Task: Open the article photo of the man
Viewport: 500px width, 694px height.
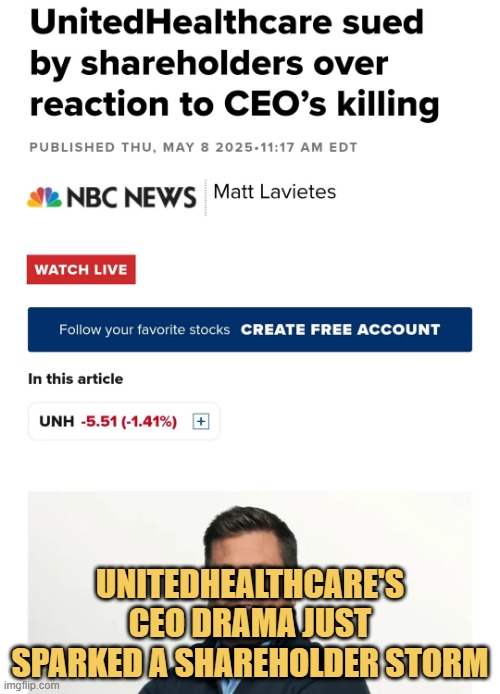Action: [x=250, y=592]
